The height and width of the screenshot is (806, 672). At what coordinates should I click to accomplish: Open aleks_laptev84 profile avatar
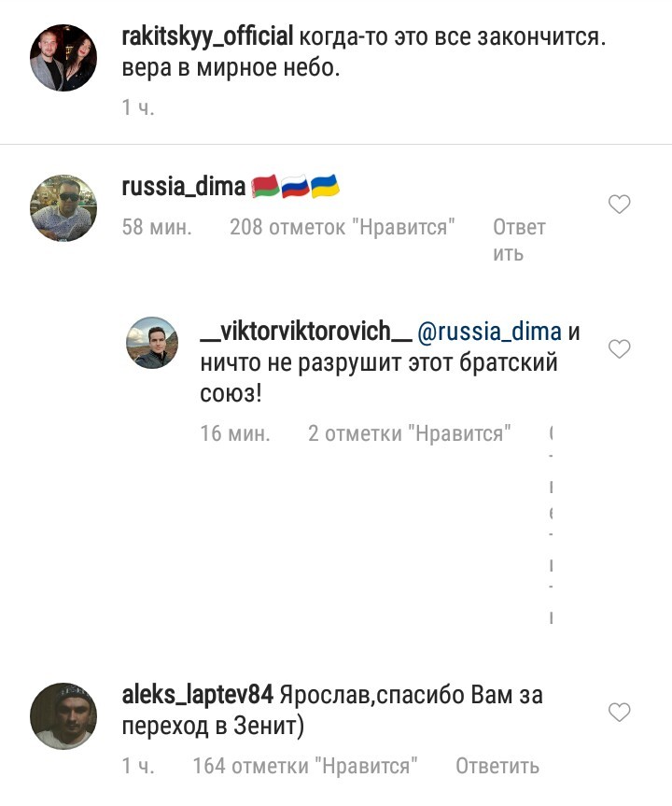point(63,716)
